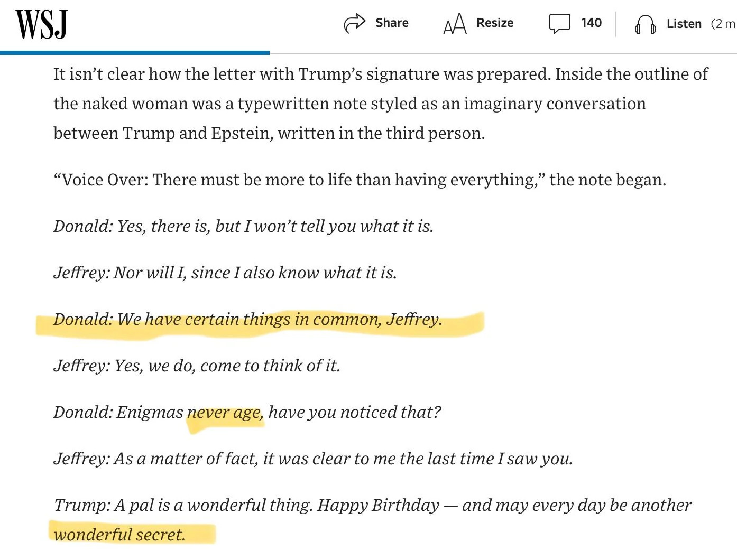This screenshot has width=737, height=560.
Task: Select the Resize label
Action: point(495,23)
